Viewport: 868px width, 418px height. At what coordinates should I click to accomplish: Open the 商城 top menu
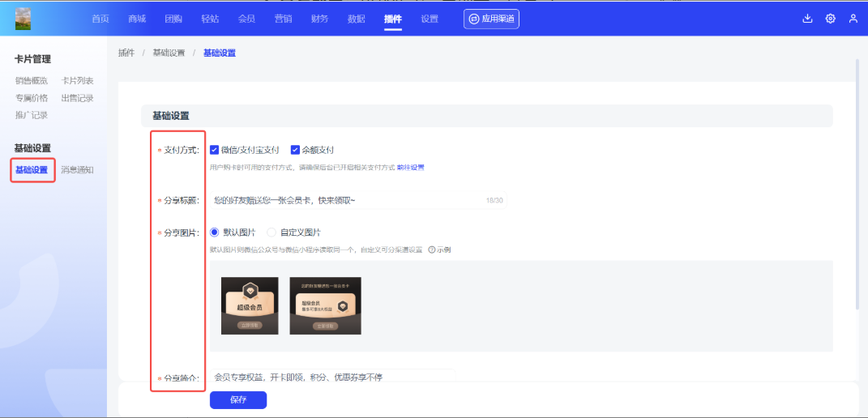click(x=137, y=19)
